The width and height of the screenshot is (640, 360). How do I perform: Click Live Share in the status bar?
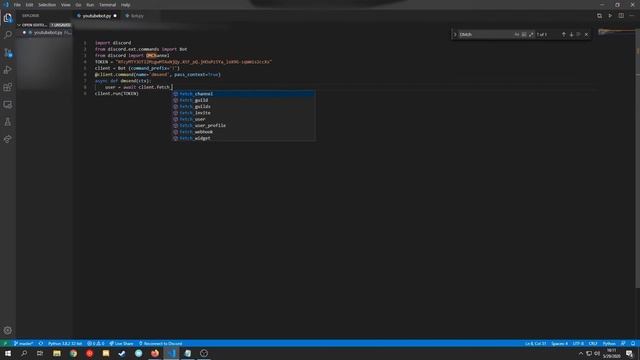pos(121,344)
